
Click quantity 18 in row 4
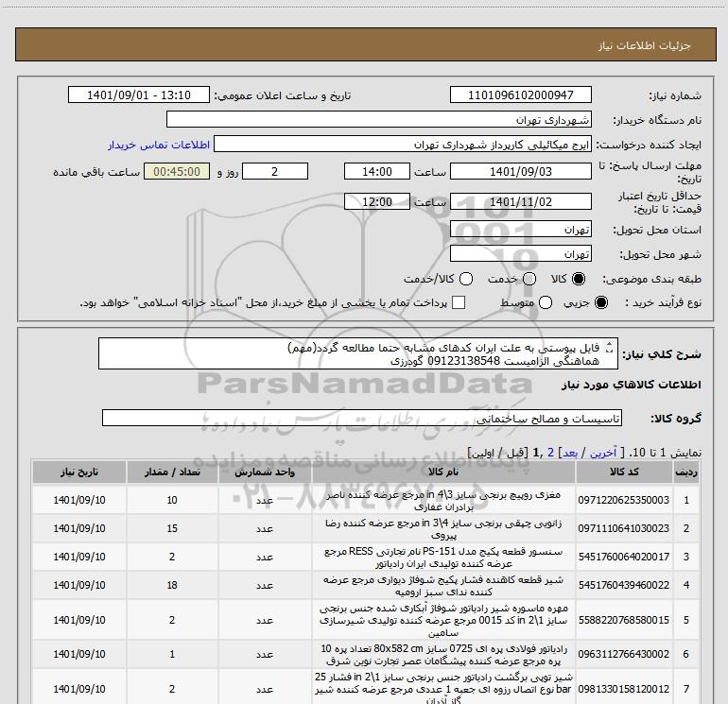172,585
